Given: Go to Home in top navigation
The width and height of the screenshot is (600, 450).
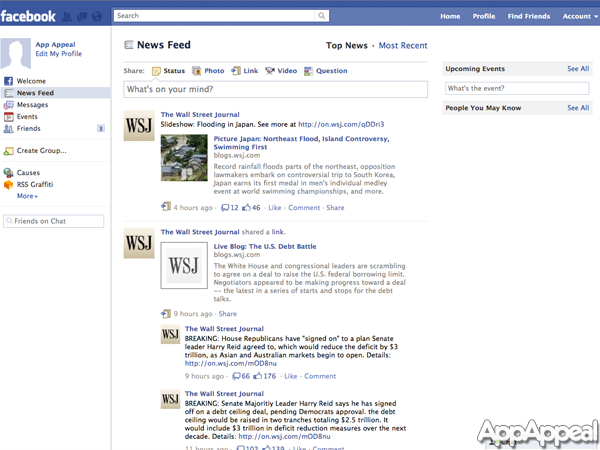Looking at the screenshot, I should click(450, 16).
